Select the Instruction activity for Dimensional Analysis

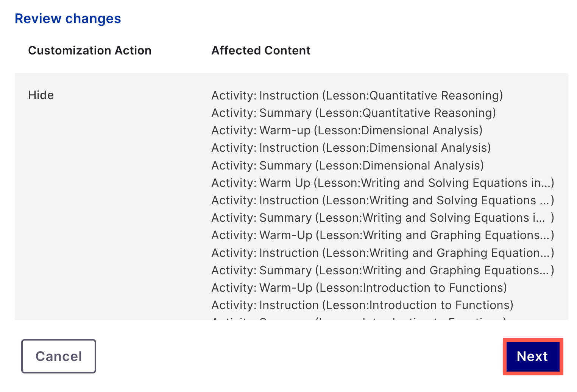[351, 148]
